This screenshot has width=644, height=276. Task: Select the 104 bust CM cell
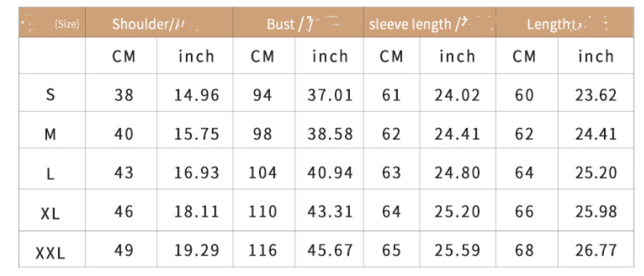[263, 173]
